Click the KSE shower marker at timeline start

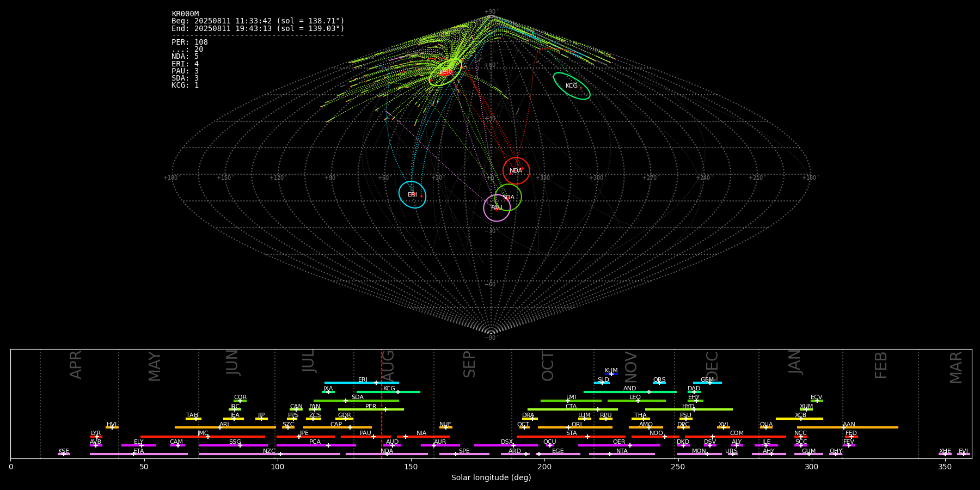click(x=64, y=454)
